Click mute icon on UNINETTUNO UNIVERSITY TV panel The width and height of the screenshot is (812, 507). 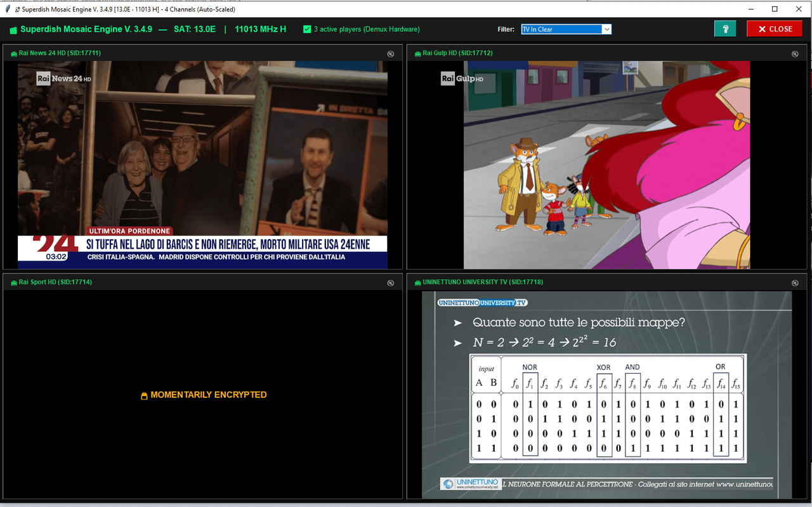click(x=795, y=283)
